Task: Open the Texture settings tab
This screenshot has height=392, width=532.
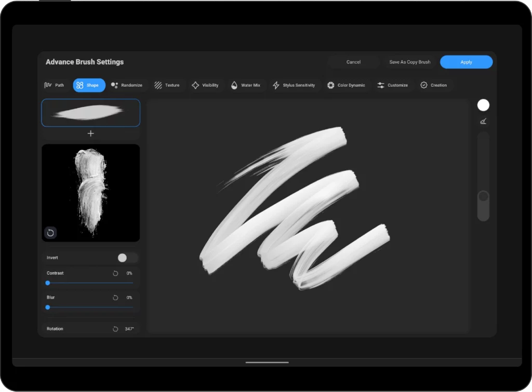Action: 167,85
